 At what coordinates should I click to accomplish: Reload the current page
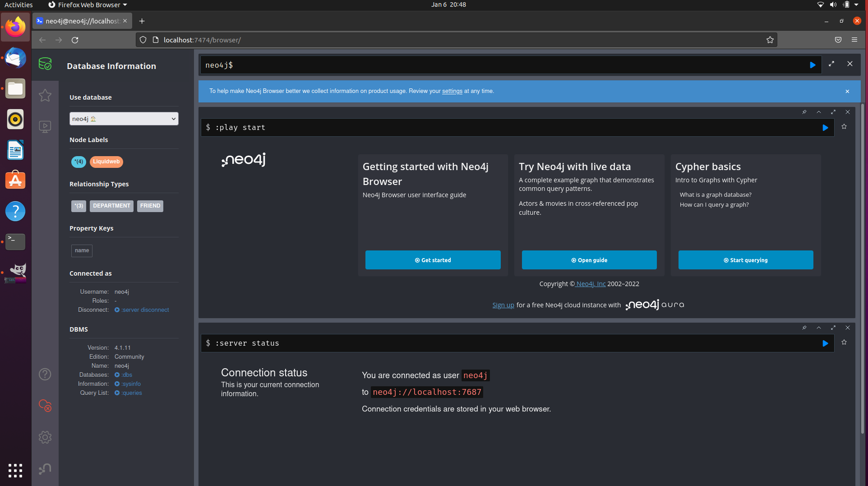pos(75,40)
